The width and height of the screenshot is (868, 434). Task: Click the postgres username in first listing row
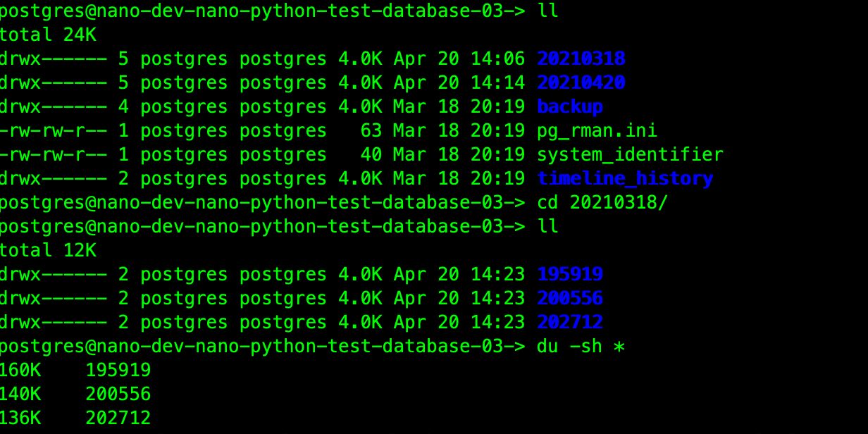(183, 58)
